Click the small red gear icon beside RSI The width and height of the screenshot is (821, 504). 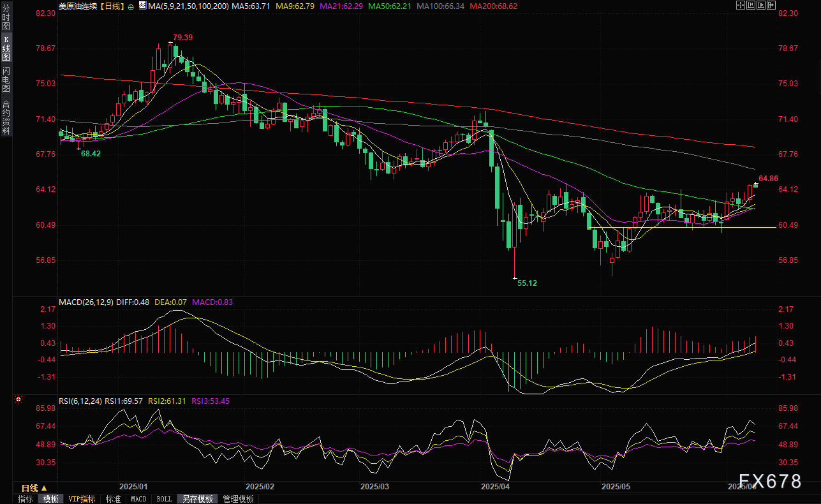[18, 400]
